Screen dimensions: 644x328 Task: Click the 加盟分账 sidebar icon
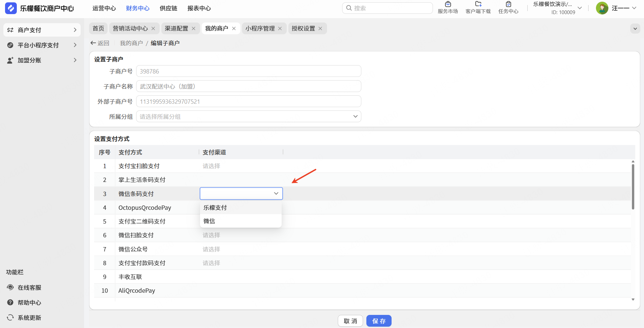point(10,60)
